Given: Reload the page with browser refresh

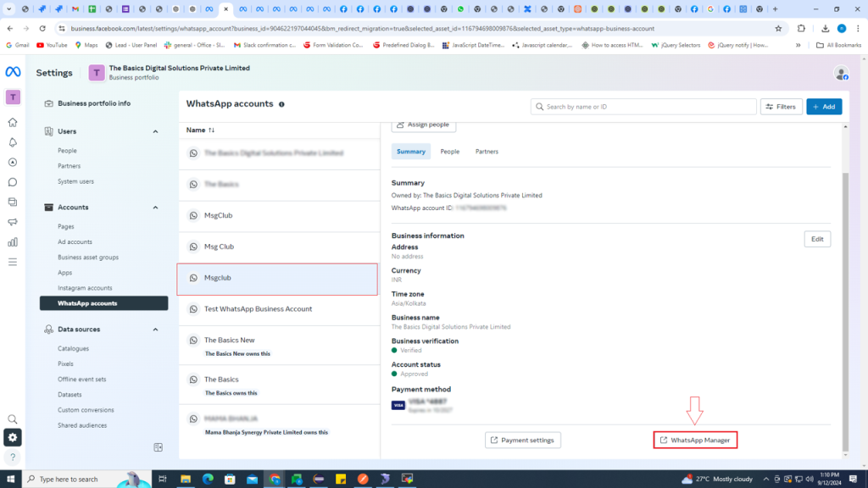Looking at the screenshot, I should 42,28.
